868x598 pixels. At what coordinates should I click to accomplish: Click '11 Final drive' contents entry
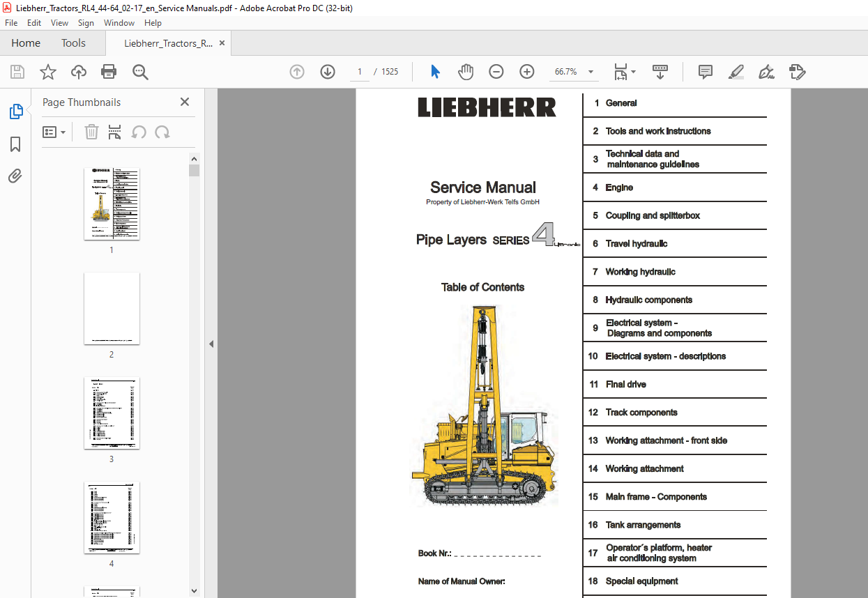pyautogui.click(x=617, y=384)
